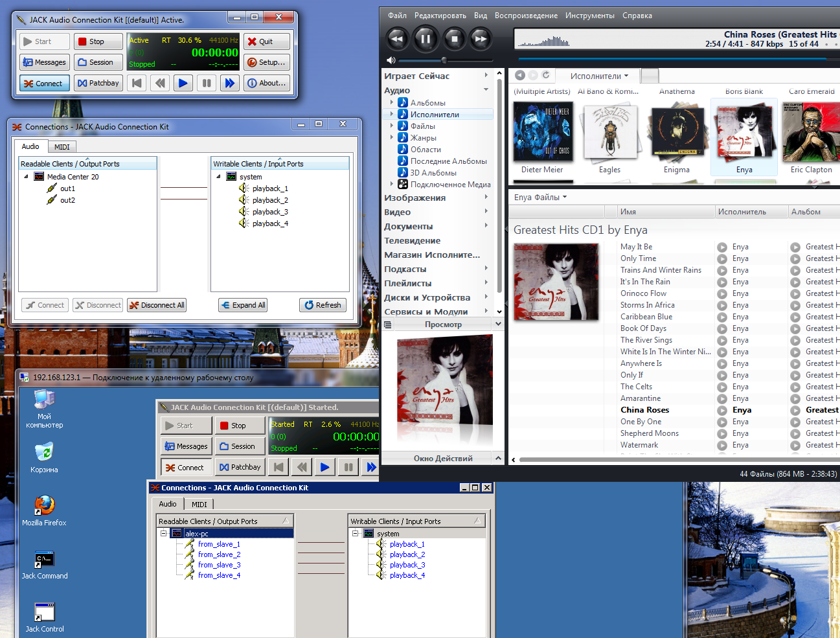Click the Setup... button
Viewport: 840px width, 638px height.
[266, 62]
